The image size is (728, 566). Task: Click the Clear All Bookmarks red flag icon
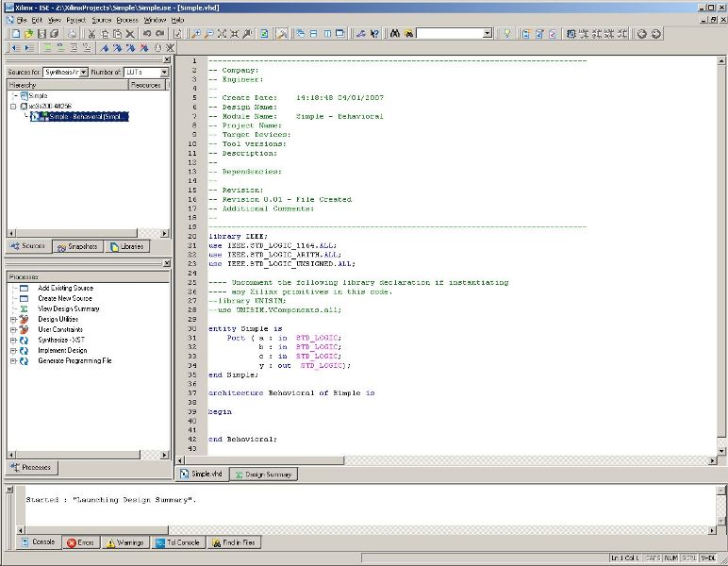pos(144,47)
